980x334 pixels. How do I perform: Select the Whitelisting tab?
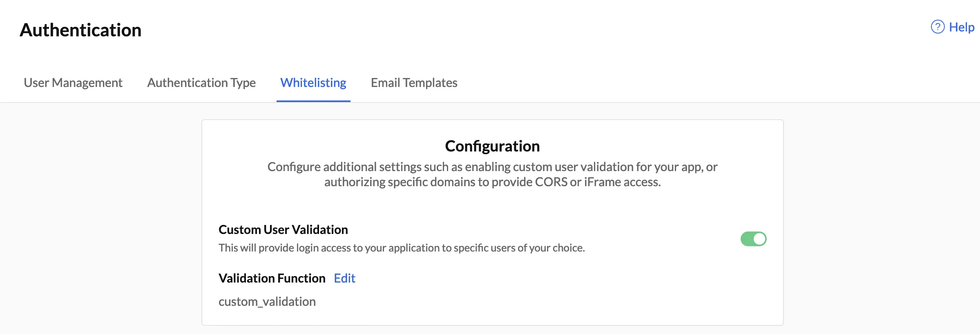[313, 83]
